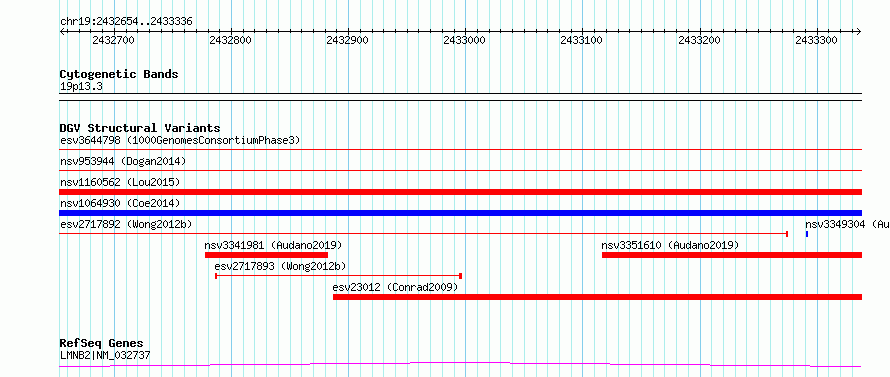Click the esv2717892 right end cap
The height and width of the screenshot is (377, 890).
pyautogui.click(x=787, y=233)
